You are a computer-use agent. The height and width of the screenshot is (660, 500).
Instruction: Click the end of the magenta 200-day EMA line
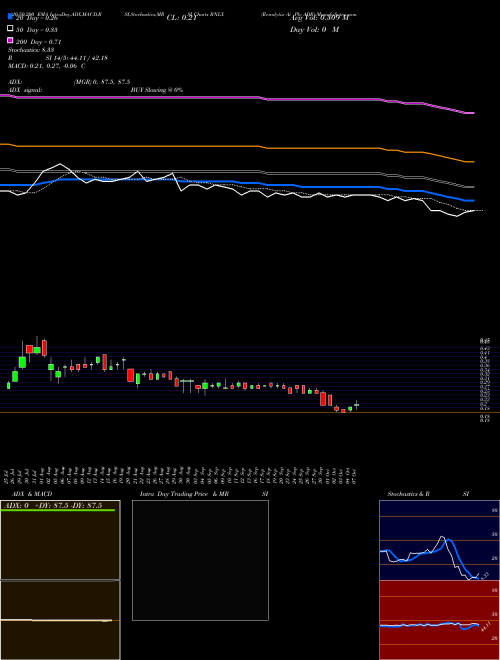tap(473, 113)
